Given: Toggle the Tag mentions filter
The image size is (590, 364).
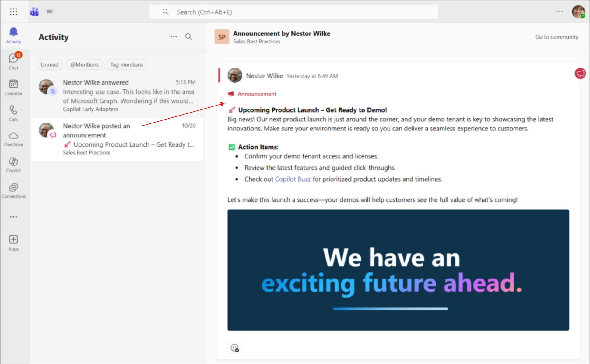Looking at the screenshot, I should coord(127,64).
